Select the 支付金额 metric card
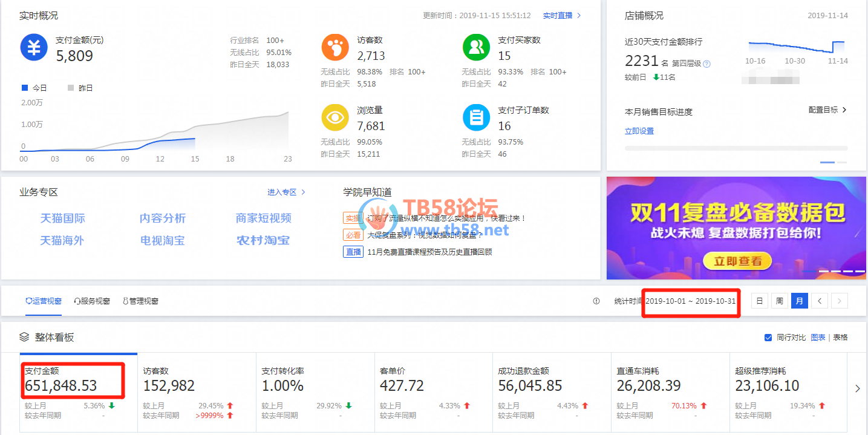Screen dimensions: 868x435 click(x=79, y=393)
